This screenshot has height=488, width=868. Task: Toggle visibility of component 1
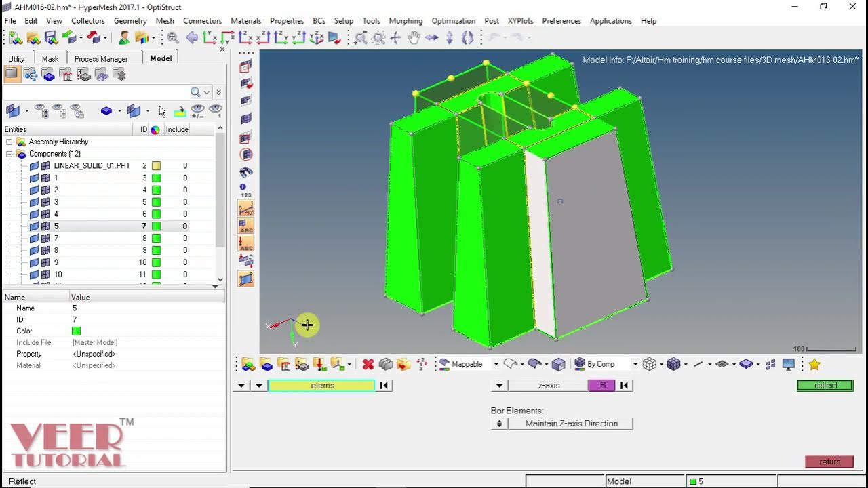pos(34,178)
